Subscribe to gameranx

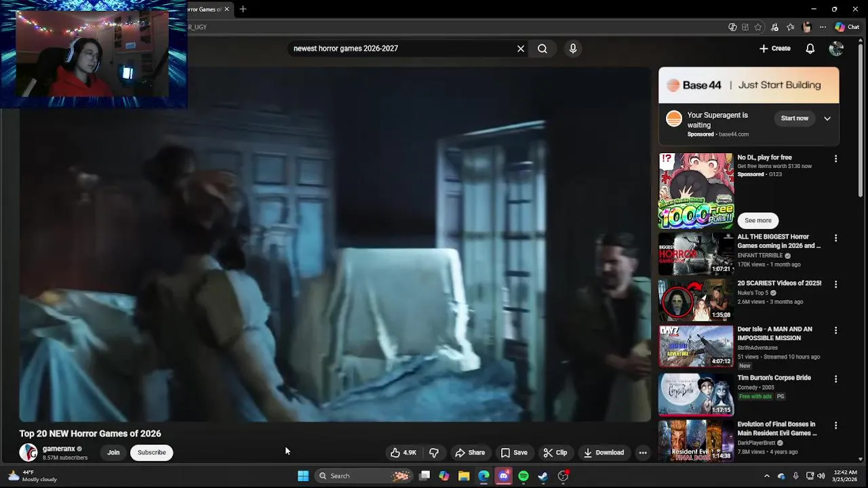tap(152, 453)
